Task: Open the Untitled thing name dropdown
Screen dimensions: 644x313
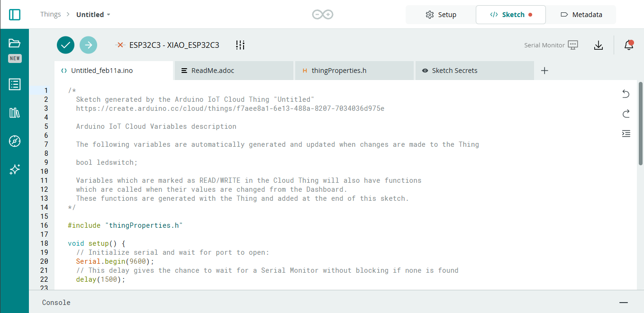Action: [93, 14]
